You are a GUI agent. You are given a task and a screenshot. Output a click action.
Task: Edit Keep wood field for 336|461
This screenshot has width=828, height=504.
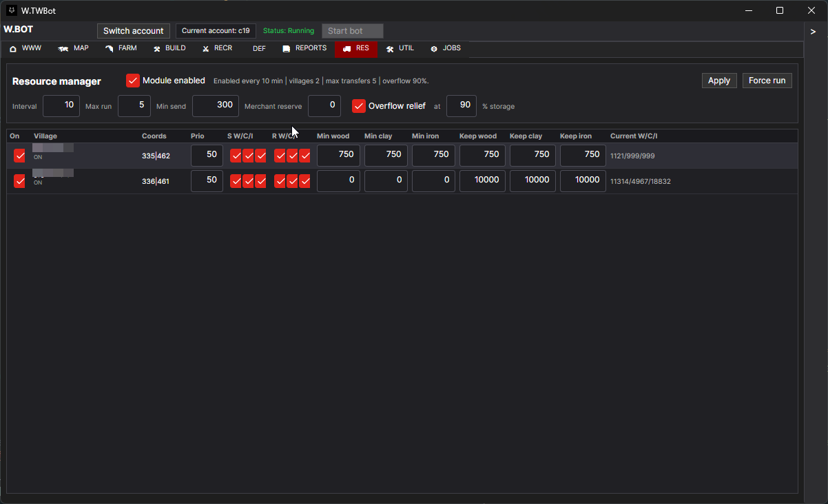point(482,181)
